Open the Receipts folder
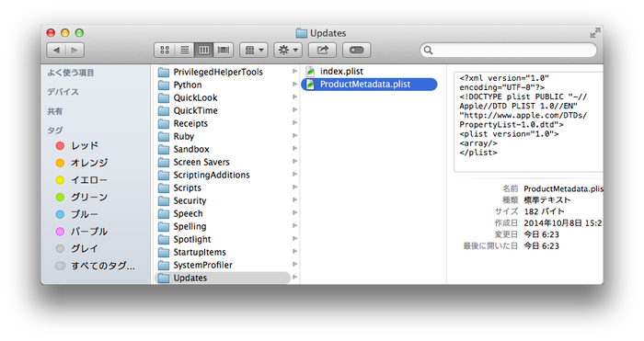644x341 pixels. coord(183,123)
